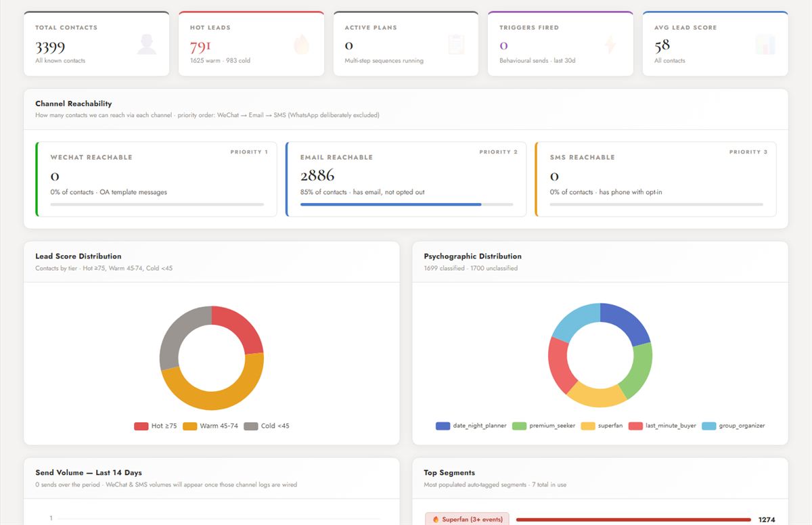Screen dimensions: 812x525
Task: Click the person icon in Total Contacts card
Action: point(146,44)
